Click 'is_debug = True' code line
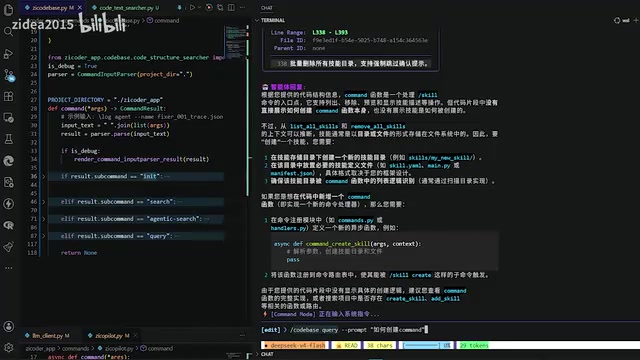The width and height of the screenshot is (640, 360). point(72,66)
